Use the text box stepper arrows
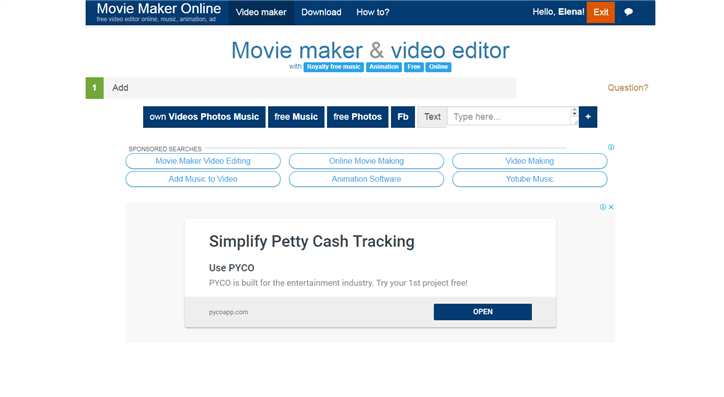This screenshot has height=397, width=724. (574, 112)
